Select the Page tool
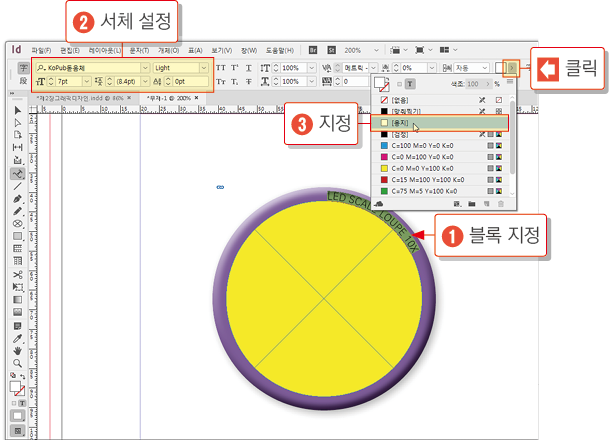Screen dimensions: 609x440 (17, 135)
